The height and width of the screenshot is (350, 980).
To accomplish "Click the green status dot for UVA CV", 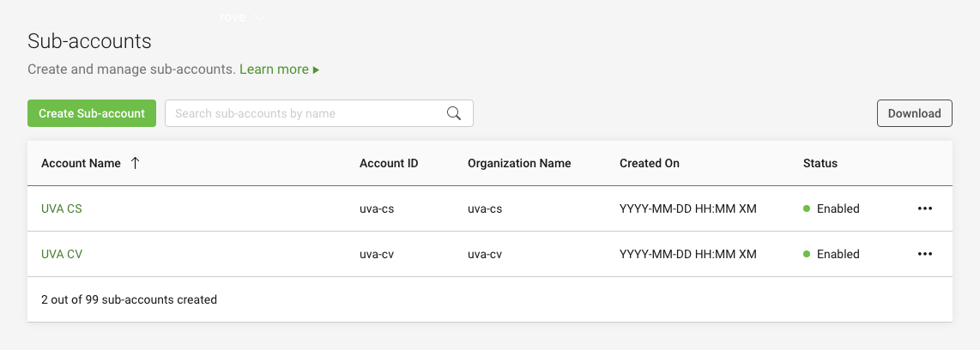I will (807, 255).
